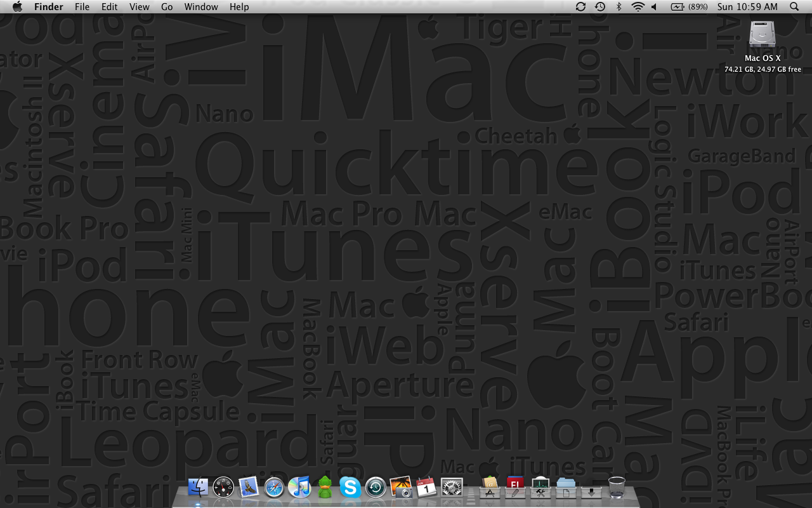Launch iTunes from the Dock
The image size is (812, 508).
tap(299, 488)
